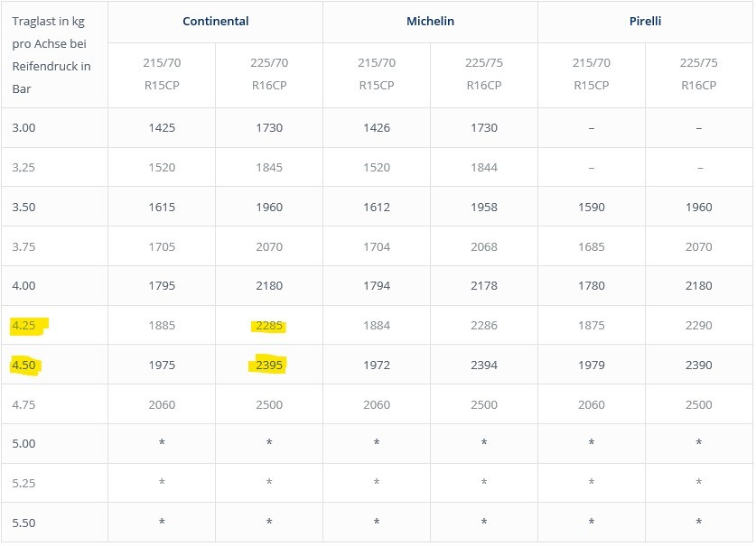Click Pirelli value 2290 at 4.25 bar
Viewport: 756px width, 546px height.
[698, 325]
